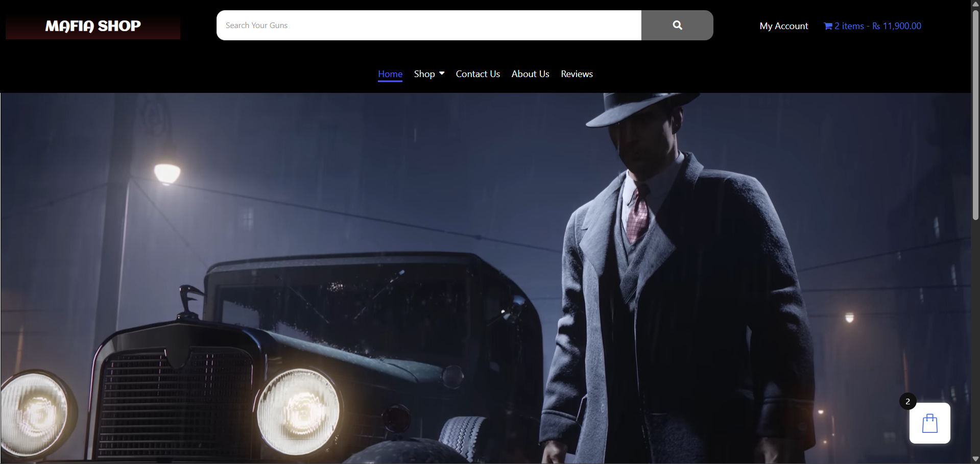Image resolution: width=980 pixels, height=464 pixels.
Task: Click the vertical scrollbar thumb
Action: [975, 112]
